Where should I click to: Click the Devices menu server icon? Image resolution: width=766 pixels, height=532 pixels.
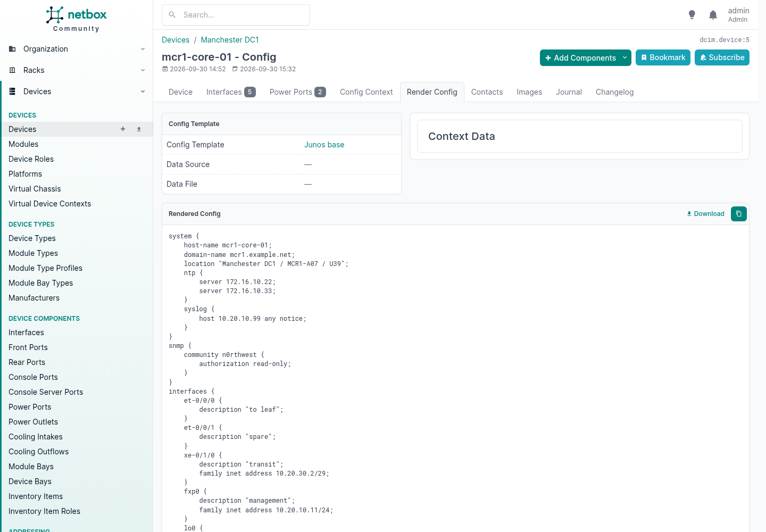(12, 92)
